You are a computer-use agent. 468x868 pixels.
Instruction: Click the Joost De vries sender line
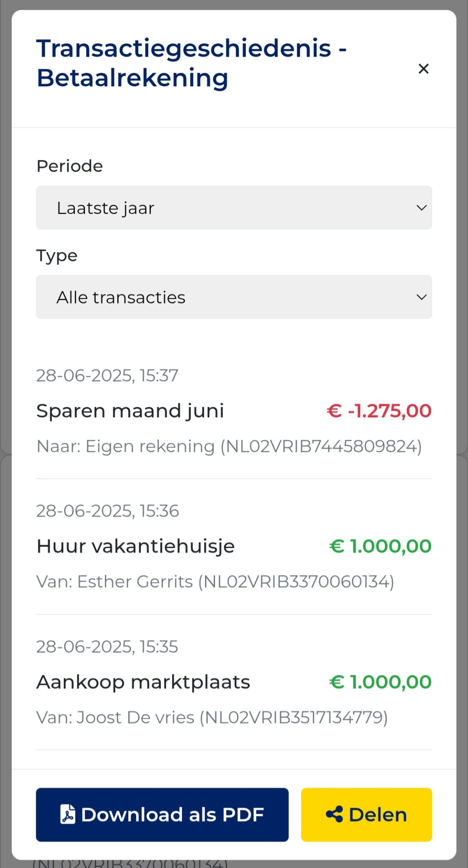(x=212, y=717)
